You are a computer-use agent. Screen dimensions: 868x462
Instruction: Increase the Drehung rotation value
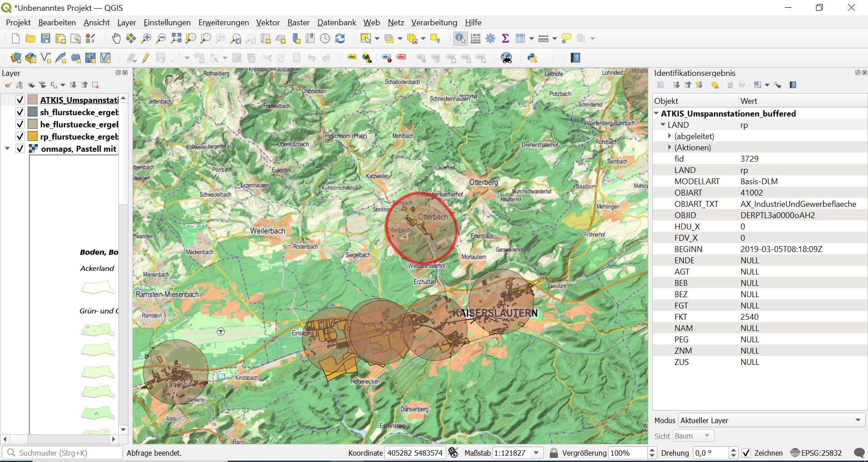733,450
